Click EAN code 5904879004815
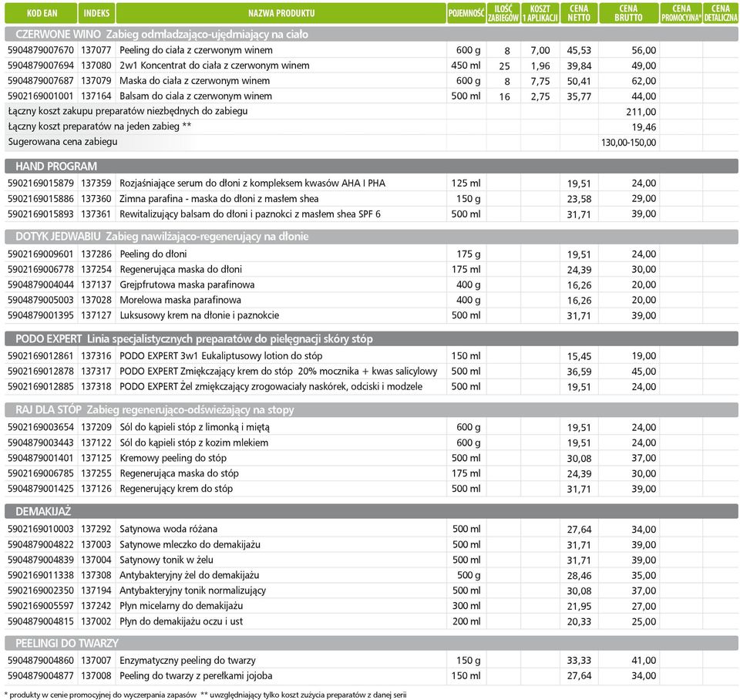Viewport: 740px width, 700px height. (41, 621)
